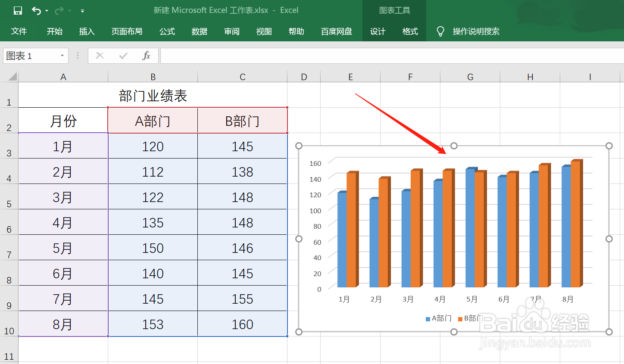
Task: Select the 部门业绩表 title cell
Action: click(153, 95)
